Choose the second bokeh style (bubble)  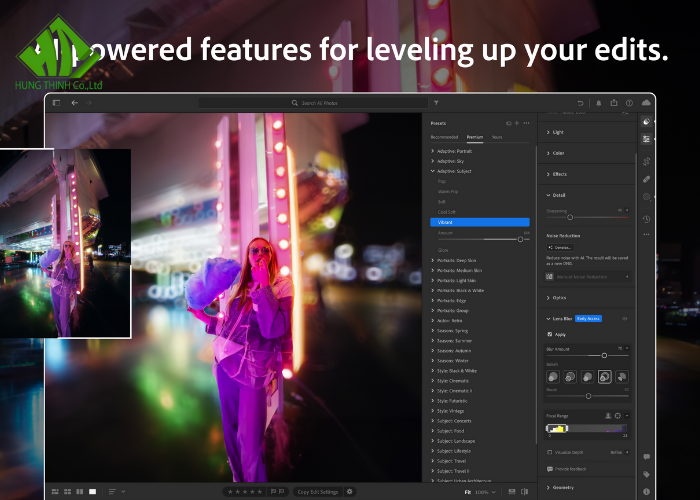point(570,377)
